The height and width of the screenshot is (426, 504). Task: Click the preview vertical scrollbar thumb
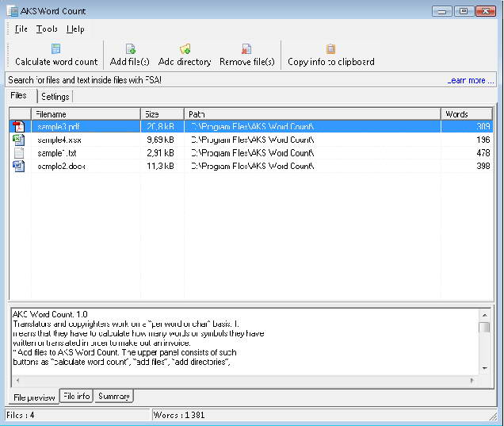pyautogui.click(x=485, y=327)
